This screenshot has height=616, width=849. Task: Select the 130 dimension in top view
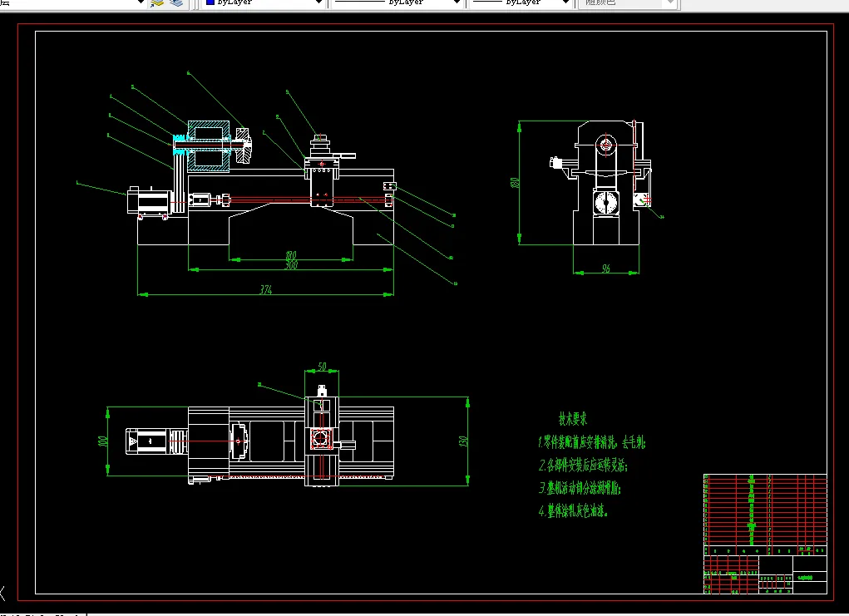[463, 441]
